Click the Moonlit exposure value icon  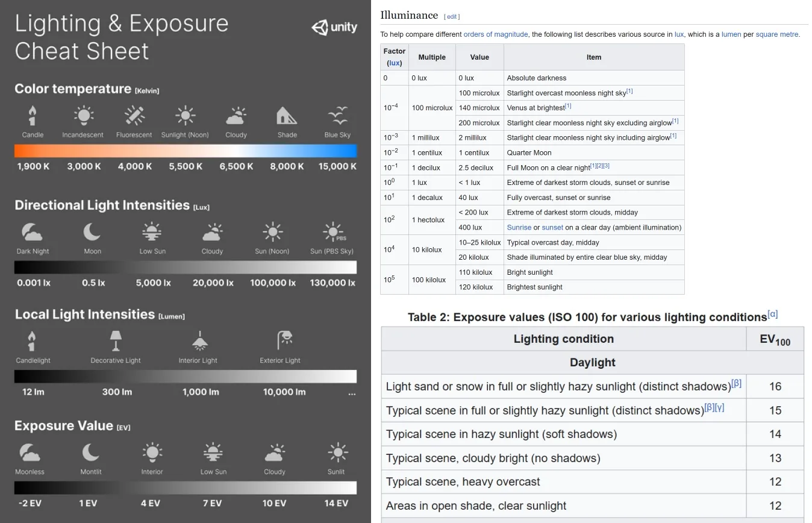[91, 452]
